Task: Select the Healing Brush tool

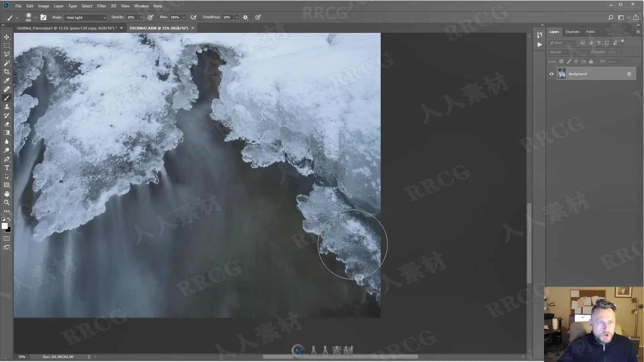Action: [7, 89]
